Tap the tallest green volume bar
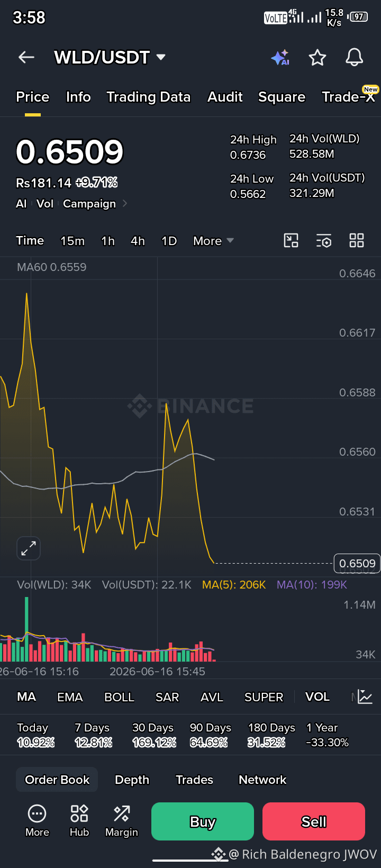 26,629
